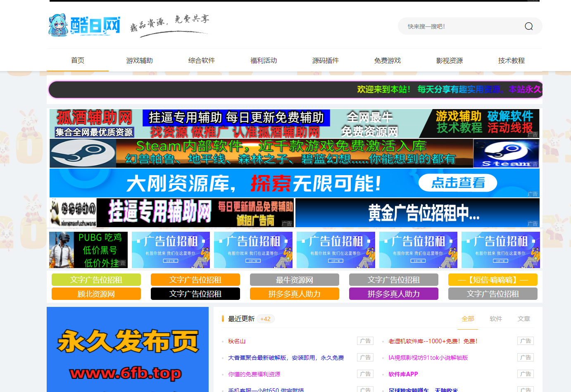Screen dimensions: 571x392
Task: Click the scrolling 欢迎来到本站 announcement bar
Action: 295,90
